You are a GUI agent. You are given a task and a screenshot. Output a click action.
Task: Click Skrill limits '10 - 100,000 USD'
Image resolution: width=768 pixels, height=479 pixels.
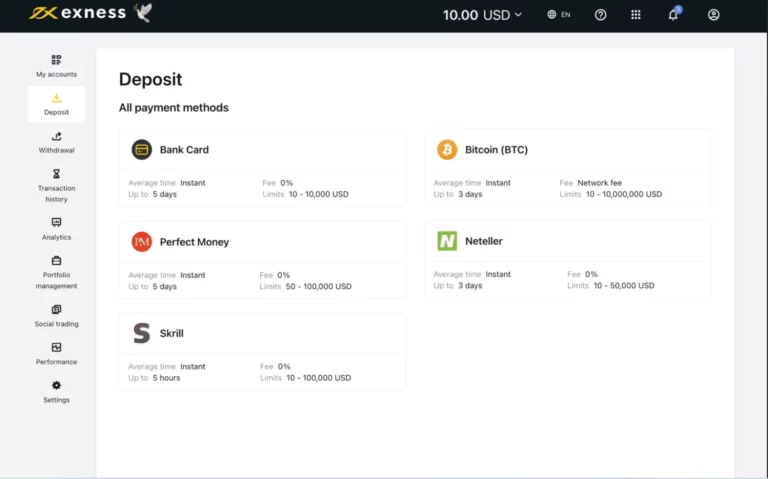click(318, 378)
